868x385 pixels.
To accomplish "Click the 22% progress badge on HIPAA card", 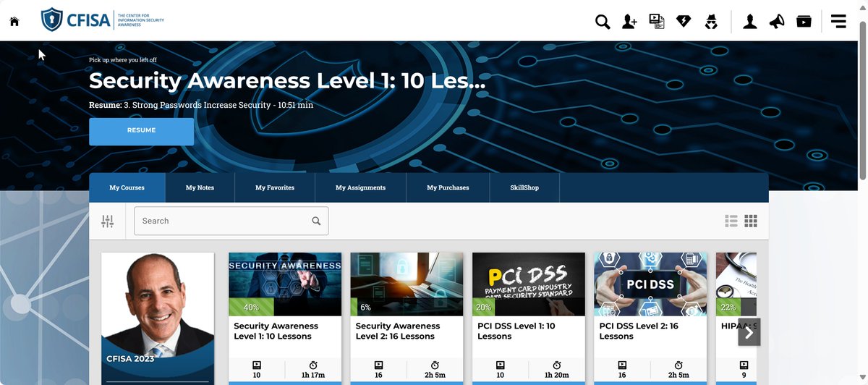I will coord(728,308).
